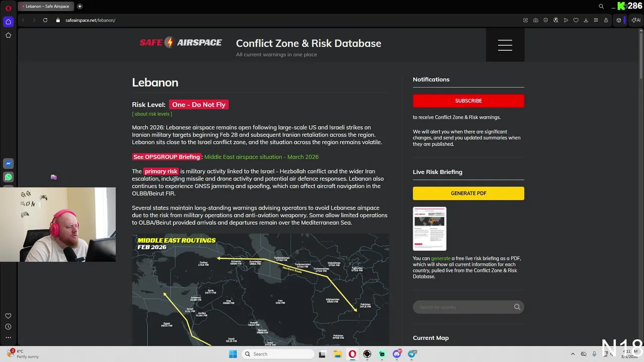Open the extensions cube icon
644x362 pixels.
coord(619,20)
